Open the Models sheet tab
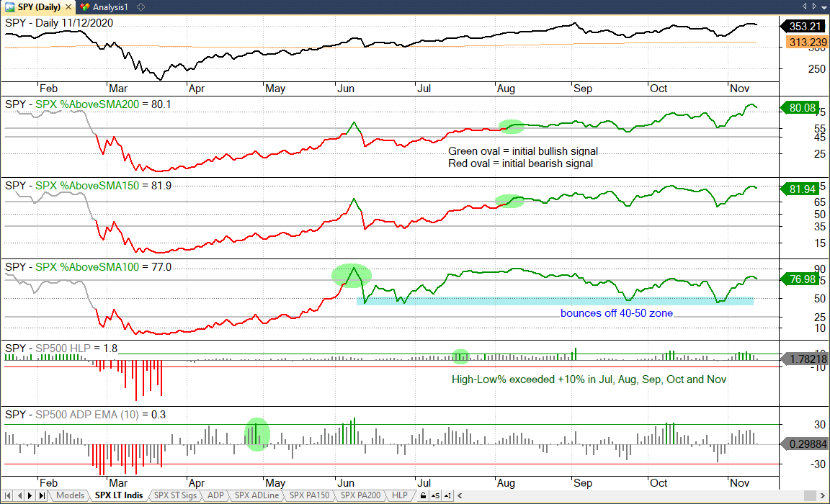This screenshot has height=504, width=830. point(71,495)
